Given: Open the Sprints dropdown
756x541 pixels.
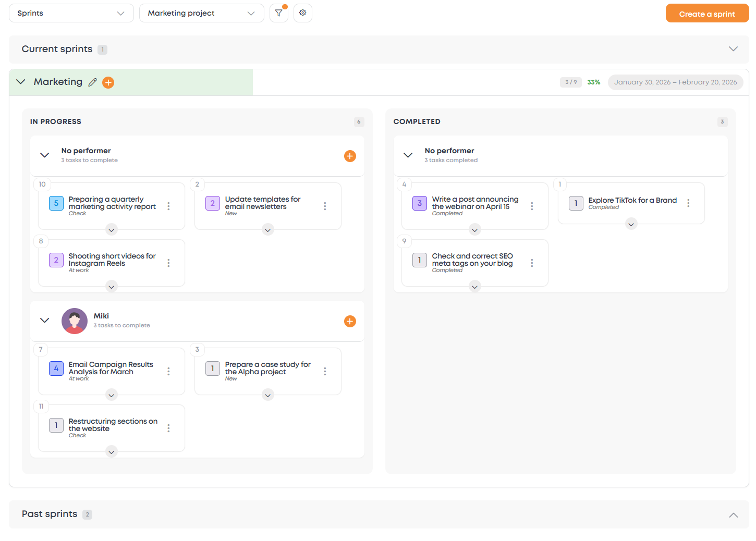Looking at the screenshot, I should coord(71,13).
